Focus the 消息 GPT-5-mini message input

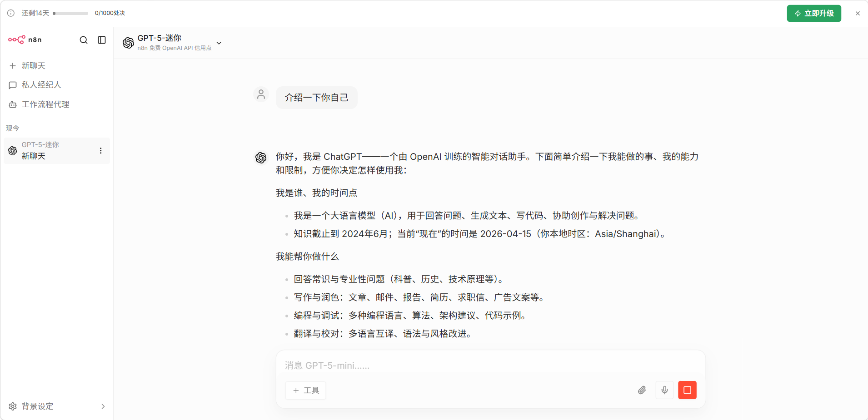point(490,365)
